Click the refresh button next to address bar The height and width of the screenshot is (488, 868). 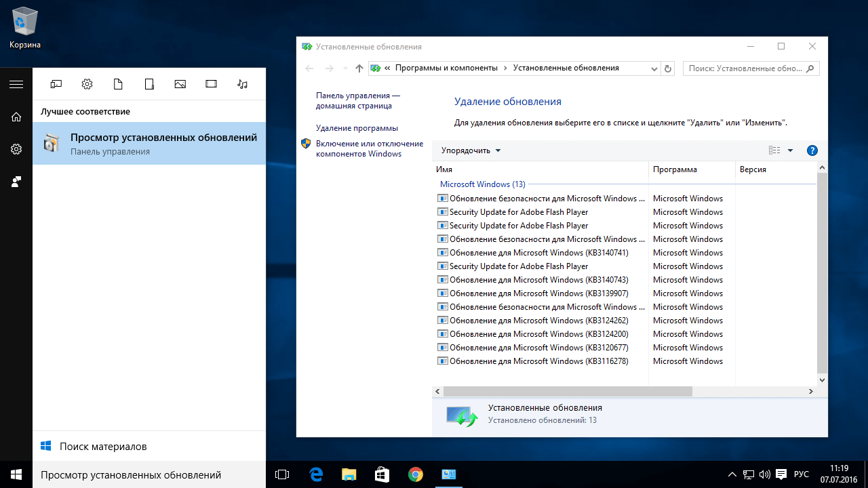668,68
